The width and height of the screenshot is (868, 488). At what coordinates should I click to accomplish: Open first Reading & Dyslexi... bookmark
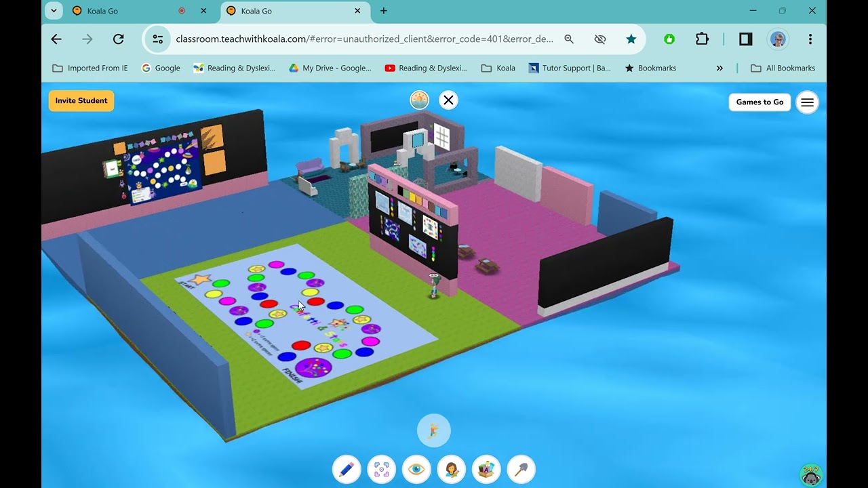point(235,68)
